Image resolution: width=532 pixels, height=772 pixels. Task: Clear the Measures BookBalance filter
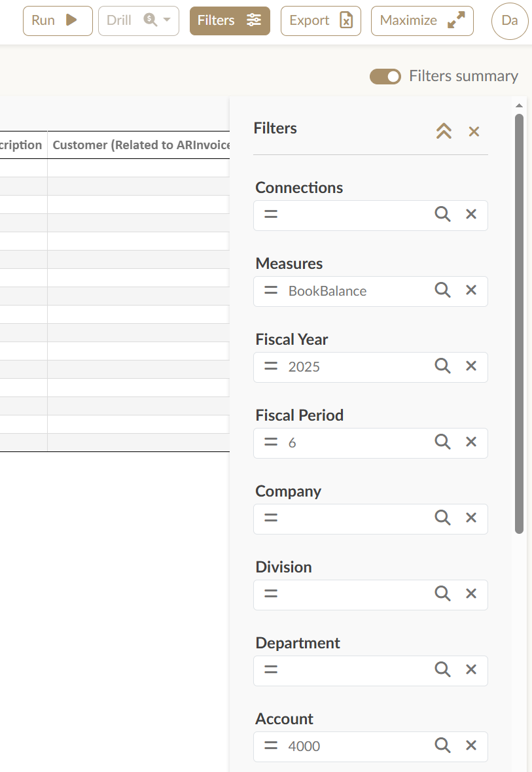click(x=471, y=290)
